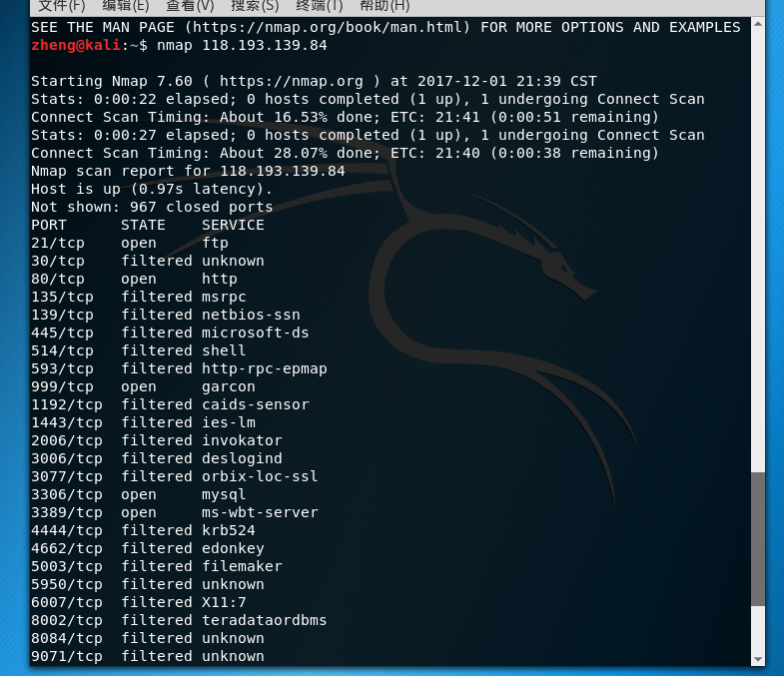Click the ftp service name
The height and width of the screenshot is (676, 784).
pyautogui.click(x=215, y=243)
